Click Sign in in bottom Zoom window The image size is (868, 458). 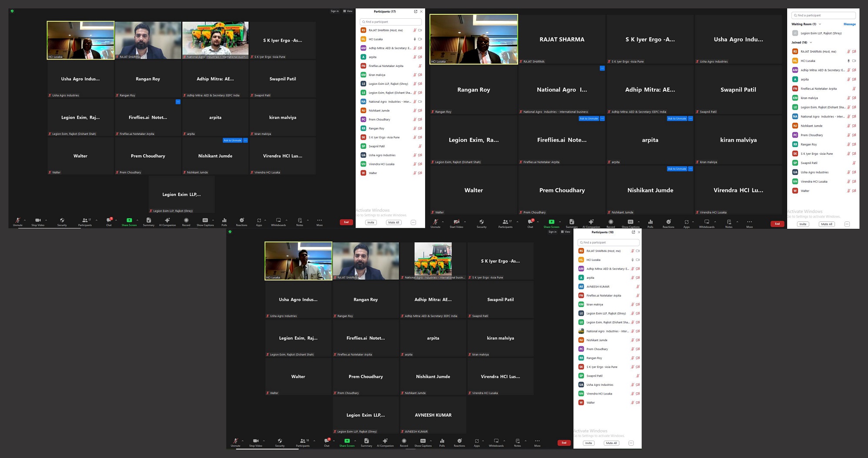click(552, 232)
